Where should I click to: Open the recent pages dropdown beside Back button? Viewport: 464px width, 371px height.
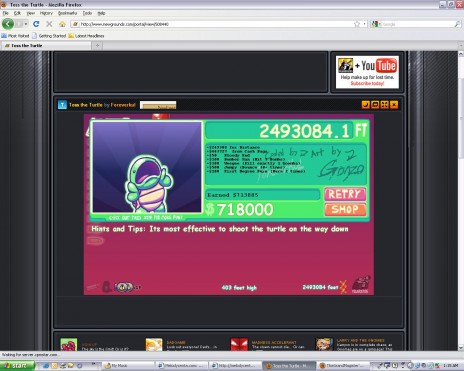click(26, 24)
